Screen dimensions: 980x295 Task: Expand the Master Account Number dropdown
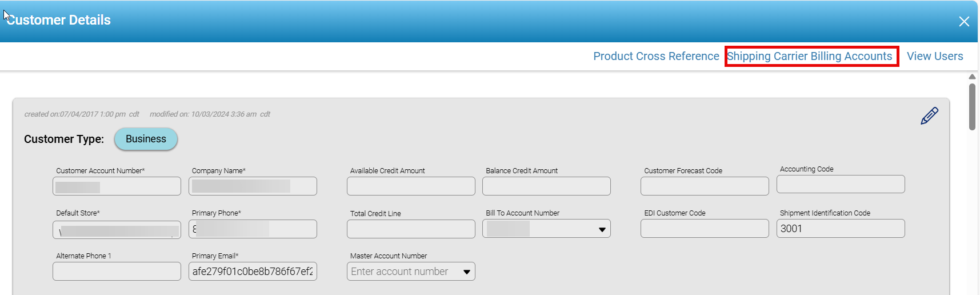466,272
